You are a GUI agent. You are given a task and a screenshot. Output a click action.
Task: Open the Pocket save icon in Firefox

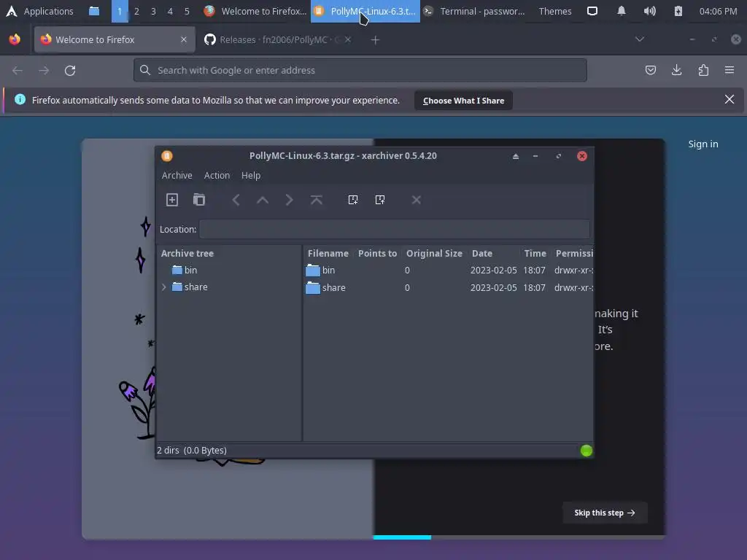click(x=650, y=71)
